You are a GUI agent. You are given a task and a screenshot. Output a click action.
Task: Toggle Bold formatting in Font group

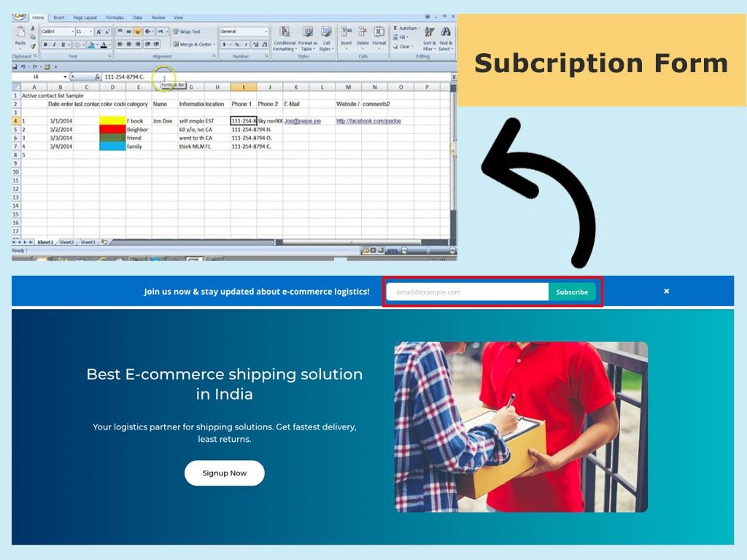click(45, 44)
